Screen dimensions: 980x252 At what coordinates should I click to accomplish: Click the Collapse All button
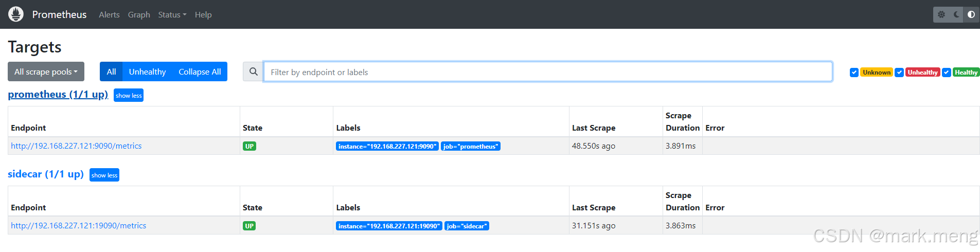[200, 71]
